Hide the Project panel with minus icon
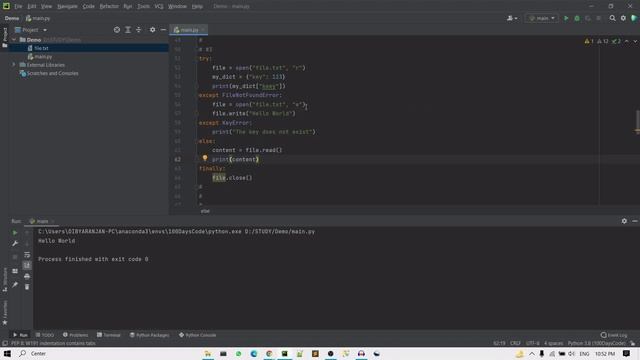This screenshot has height=360, width=640. point(163,30)
